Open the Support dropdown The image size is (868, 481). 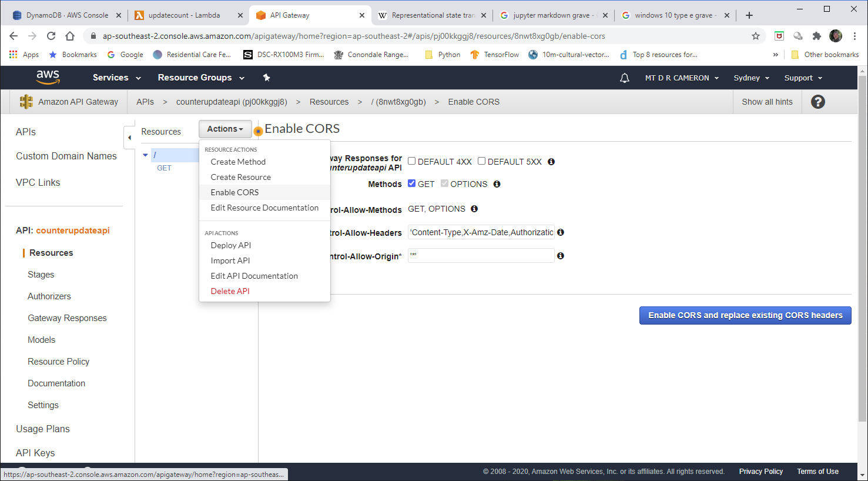(x=803, y=78)
